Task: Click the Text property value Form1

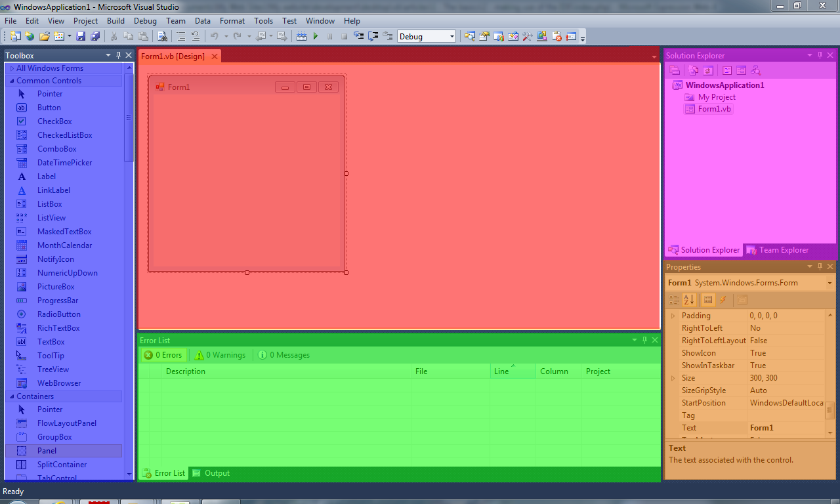Action: pos(786,428)
